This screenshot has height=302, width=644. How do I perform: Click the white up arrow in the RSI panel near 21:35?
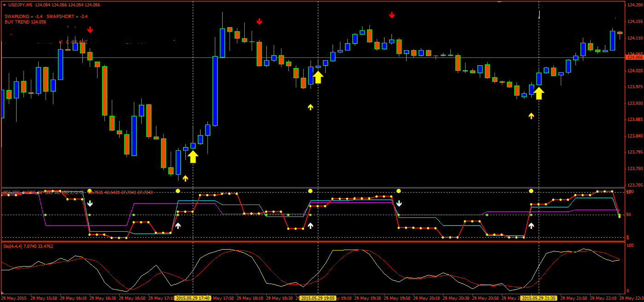[531, 226]
